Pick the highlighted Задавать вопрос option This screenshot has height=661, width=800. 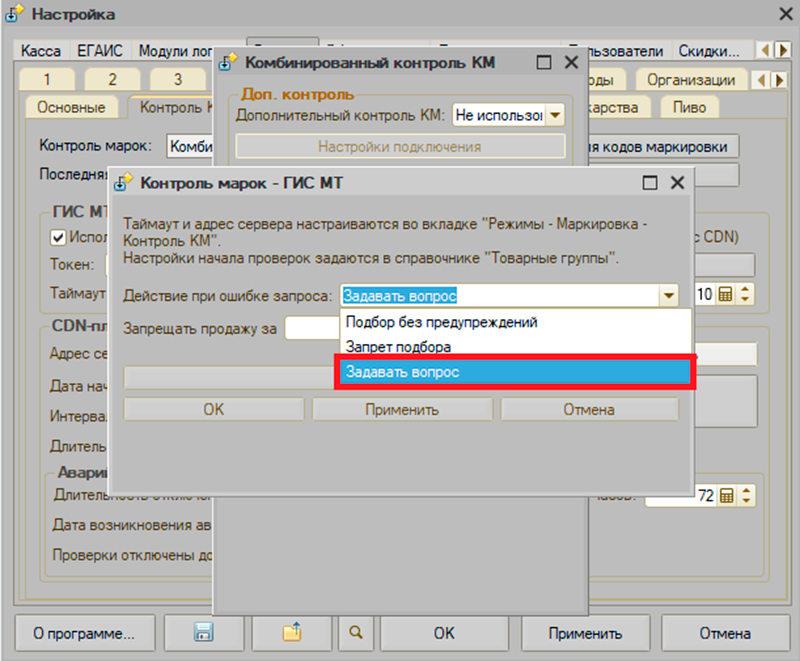click(x=402, y=371)
